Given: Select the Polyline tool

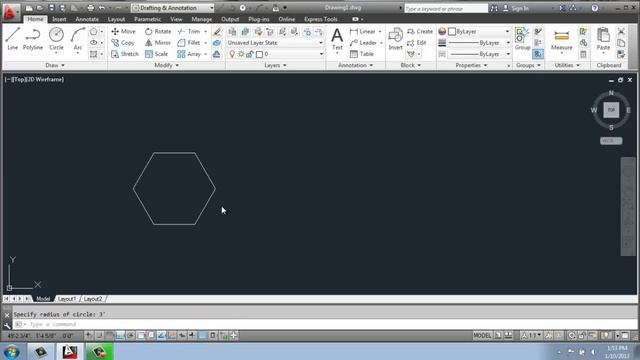Looking at the screenshot, I should [33, 39].
